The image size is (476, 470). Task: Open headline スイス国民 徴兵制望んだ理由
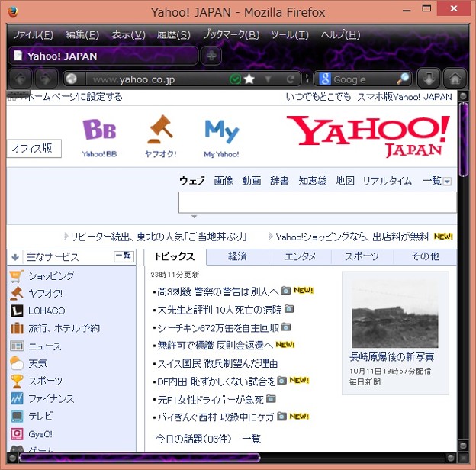click(x=217, y=364)
